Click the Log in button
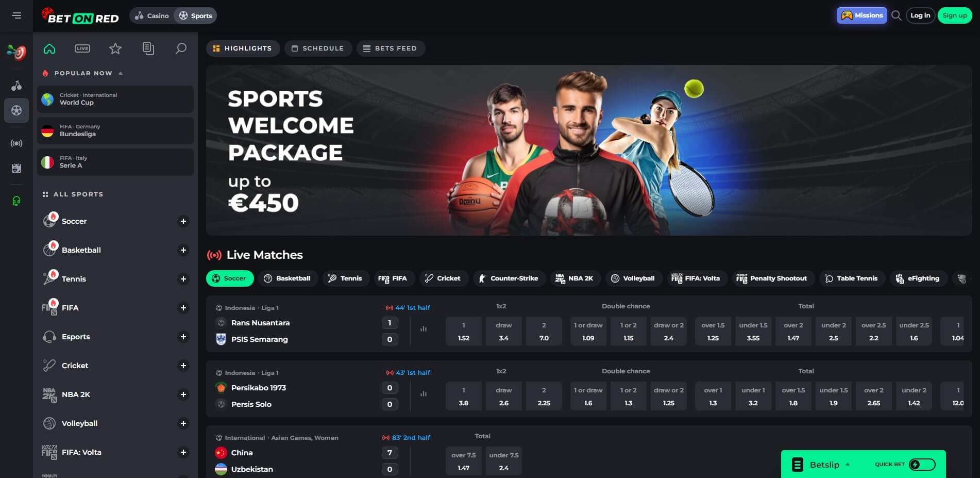The height and width of the screenshot is (478, 980). pyautogui.click(x=920, y=15)
